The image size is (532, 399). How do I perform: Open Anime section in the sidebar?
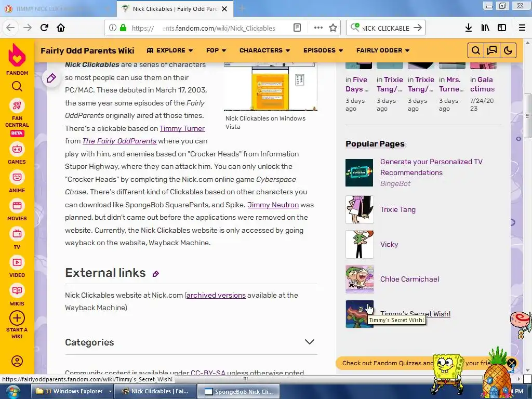(17, 182)
